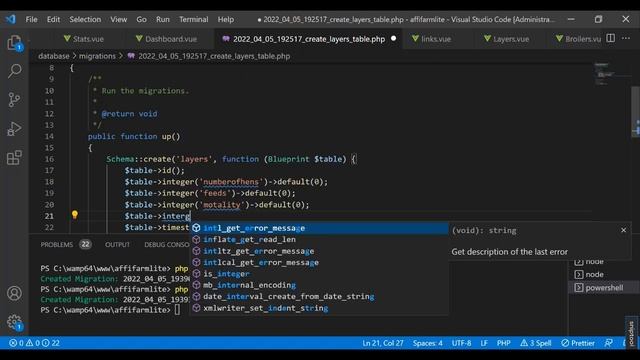640x360 pixels.
Task: Open the Manage gear icon
Action: pos(14,322)
